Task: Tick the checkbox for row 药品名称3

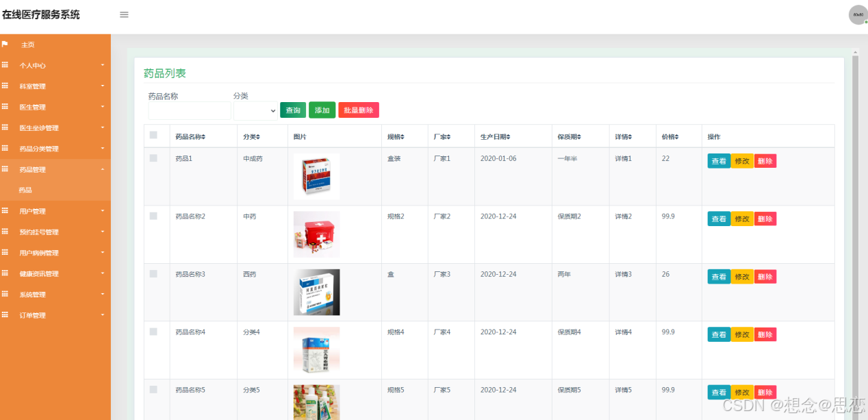Action: (x=153, y=273)
